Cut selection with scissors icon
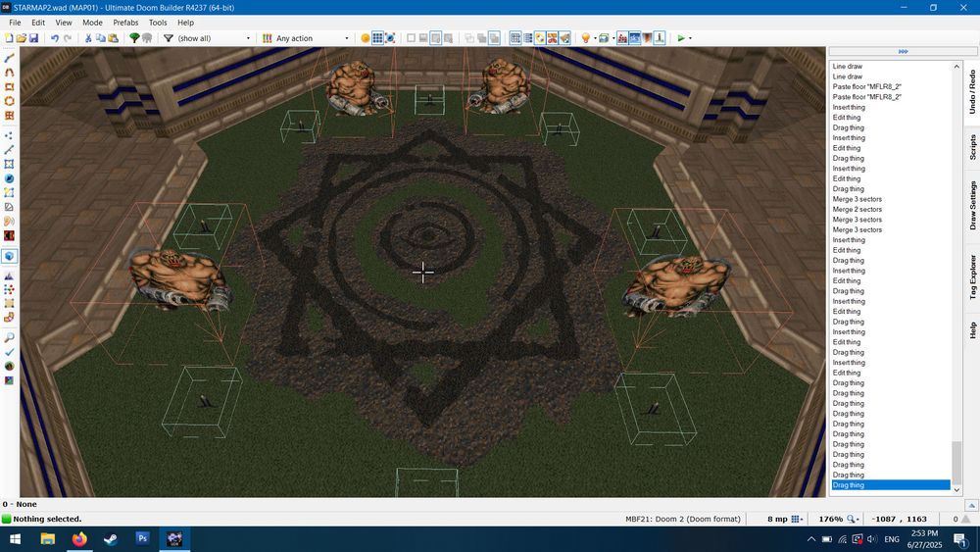The height and width of the screenshot is (552, 980). pos(88,38)
